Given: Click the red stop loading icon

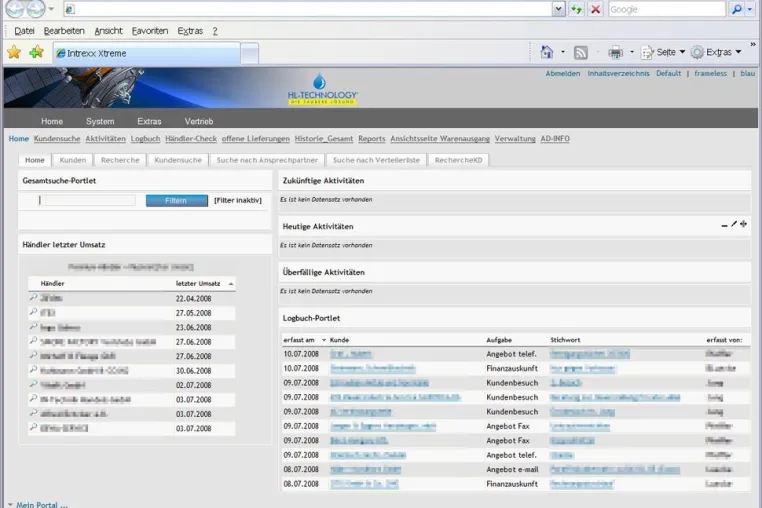Looking at the screenshot, I should click(595, 9).
